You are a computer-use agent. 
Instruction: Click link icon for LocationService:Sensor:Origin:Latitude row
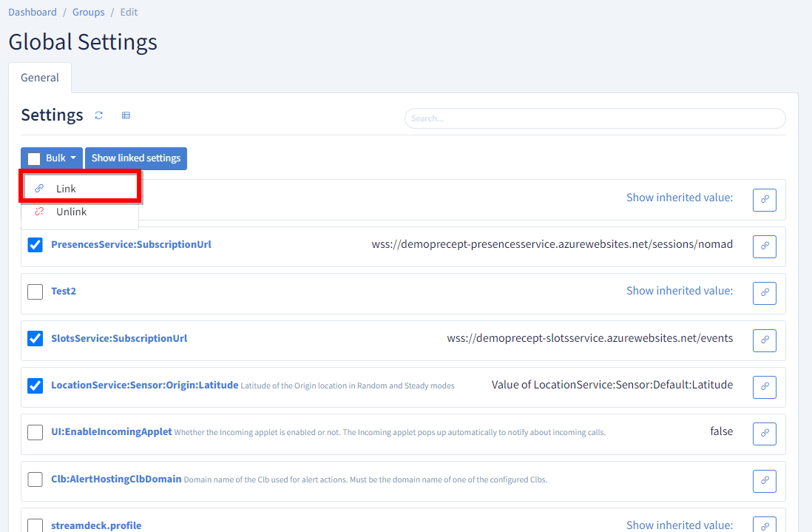[764, 387]
